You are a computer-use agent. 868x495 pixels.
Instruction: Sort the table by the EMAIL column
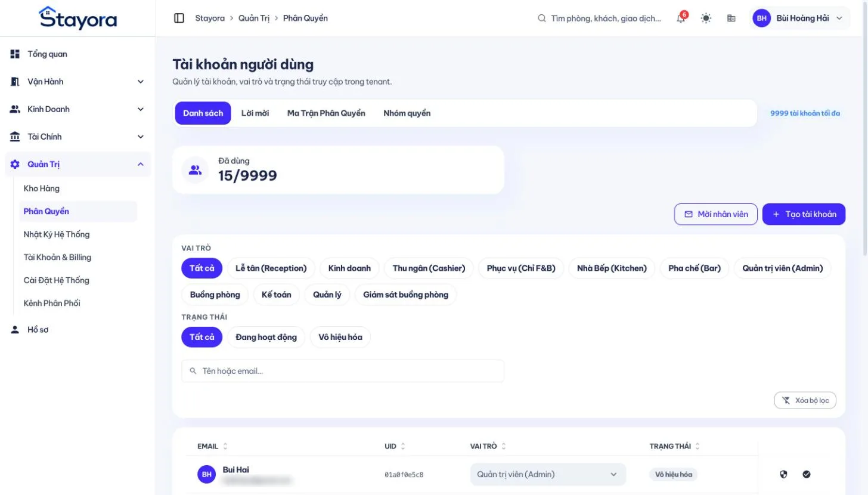point(213,446)
